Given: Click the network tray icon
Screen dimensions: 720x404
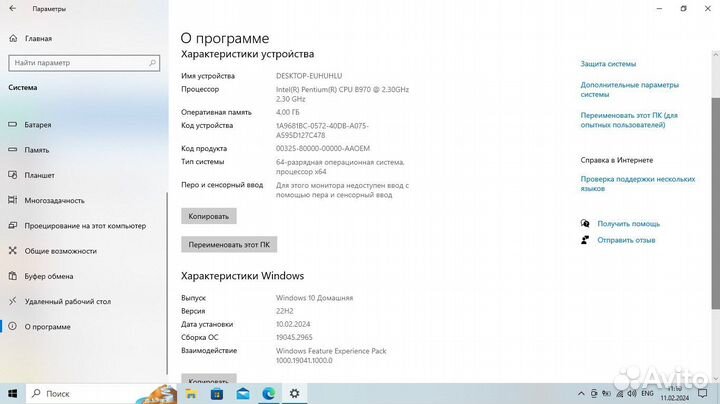Looking at the screenshot, I should point(620,393).
